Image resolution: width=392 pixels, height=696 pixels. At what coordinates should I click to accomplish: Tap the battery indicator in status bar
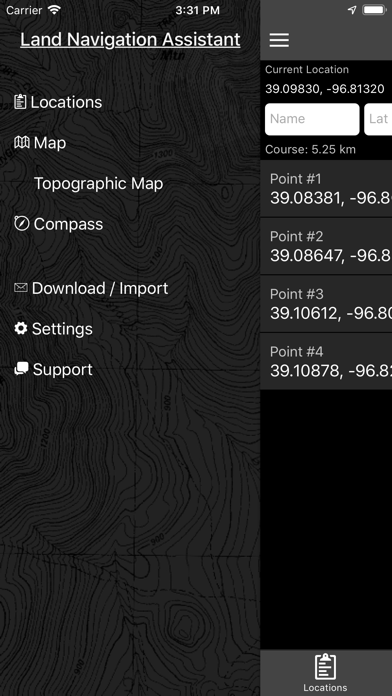point(374,10)
